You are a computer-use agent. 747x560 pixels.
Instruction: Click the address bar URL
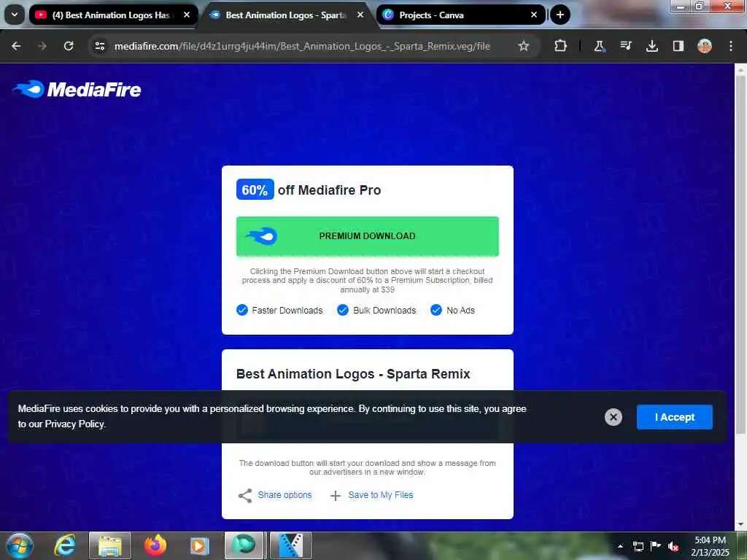click(302, 46)
